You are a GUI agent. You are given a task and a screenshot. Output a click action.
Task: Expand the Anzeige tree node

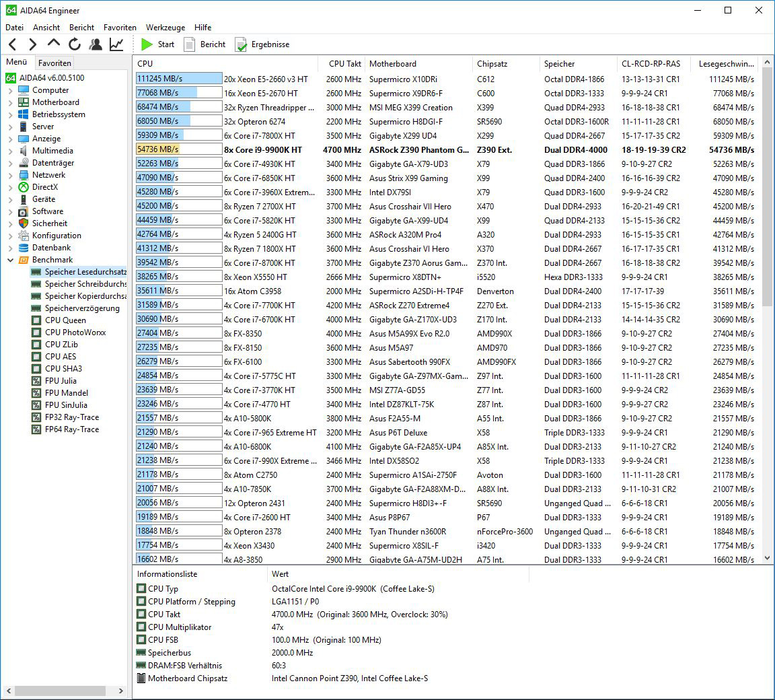coord(10,139)
